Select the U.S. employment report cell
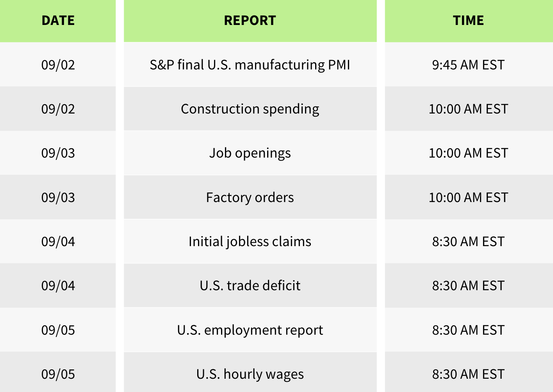Viewport: 553px width, 392px height. (250, 330)
